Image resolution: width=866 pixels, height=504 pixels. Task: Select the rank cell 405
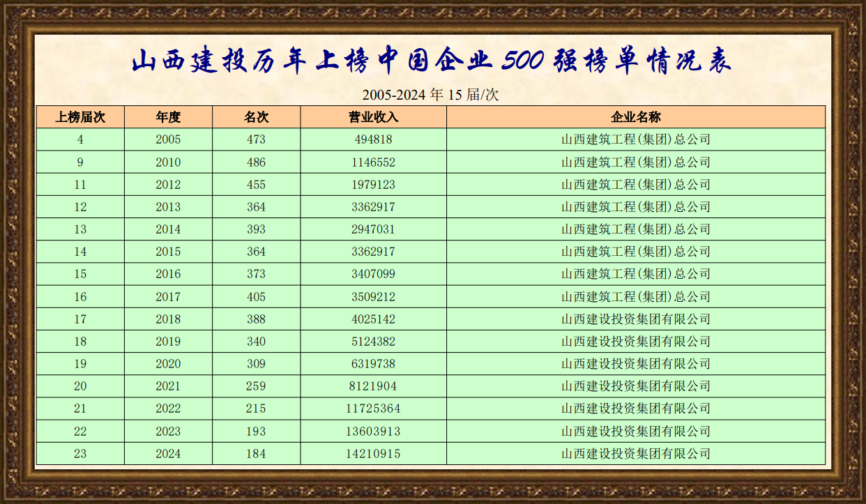pos(256,297)
